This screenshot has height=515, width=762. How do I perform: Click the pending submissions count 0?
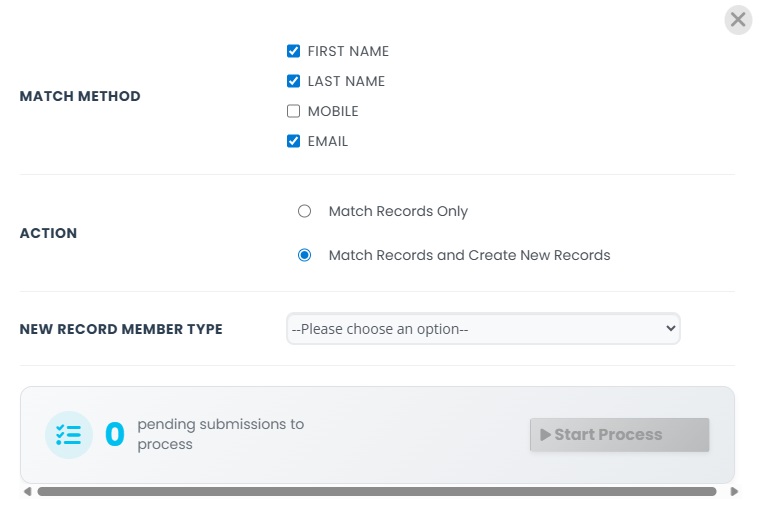115,434
